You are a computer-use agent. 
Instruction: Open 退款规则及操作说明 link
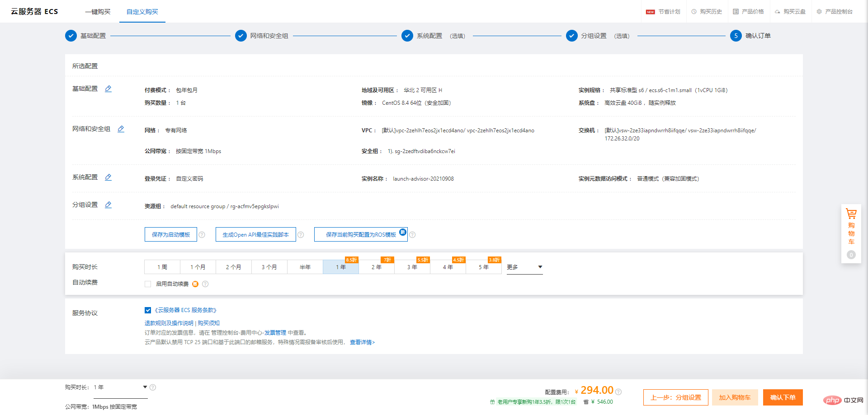(169, 323)
